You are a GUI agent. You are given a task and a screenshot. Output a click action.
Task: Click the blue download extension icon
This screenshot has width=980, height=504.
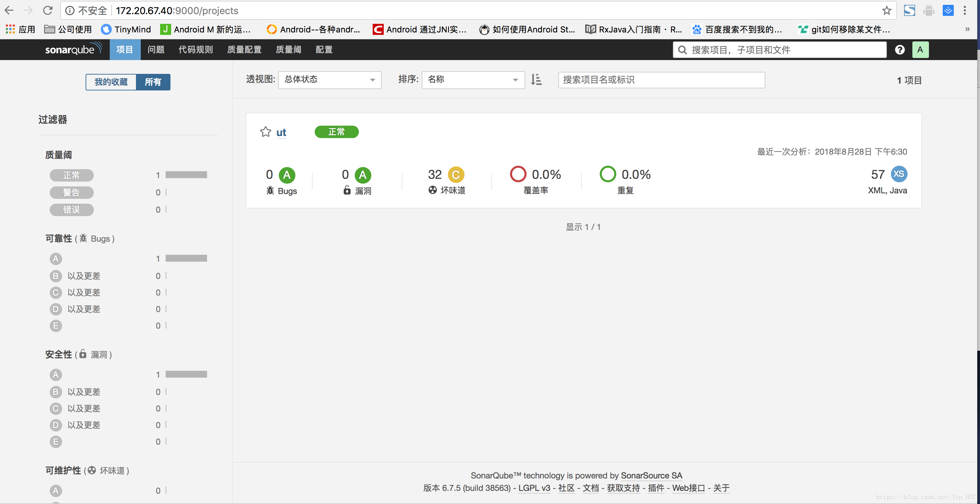click(948, 10)
